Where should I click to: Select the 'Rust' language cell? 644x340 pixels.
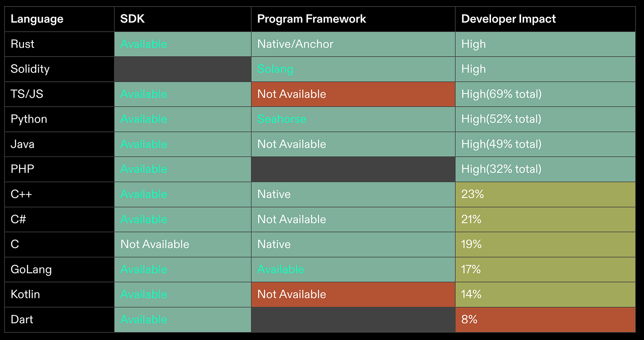click(x=59, y=44)
